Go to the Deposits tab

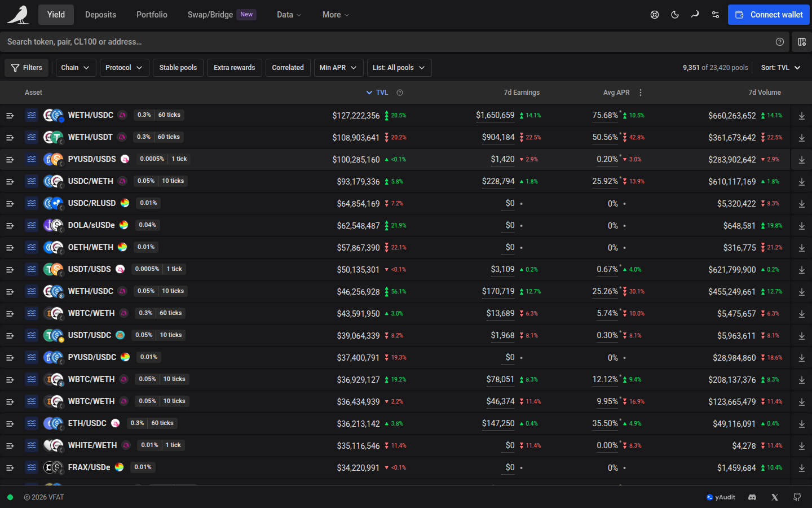point(100,15)
